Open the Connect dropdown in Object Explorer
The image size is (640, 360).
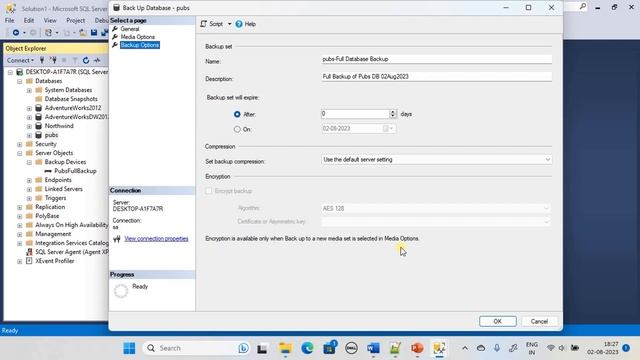click(x=20, y=60)
